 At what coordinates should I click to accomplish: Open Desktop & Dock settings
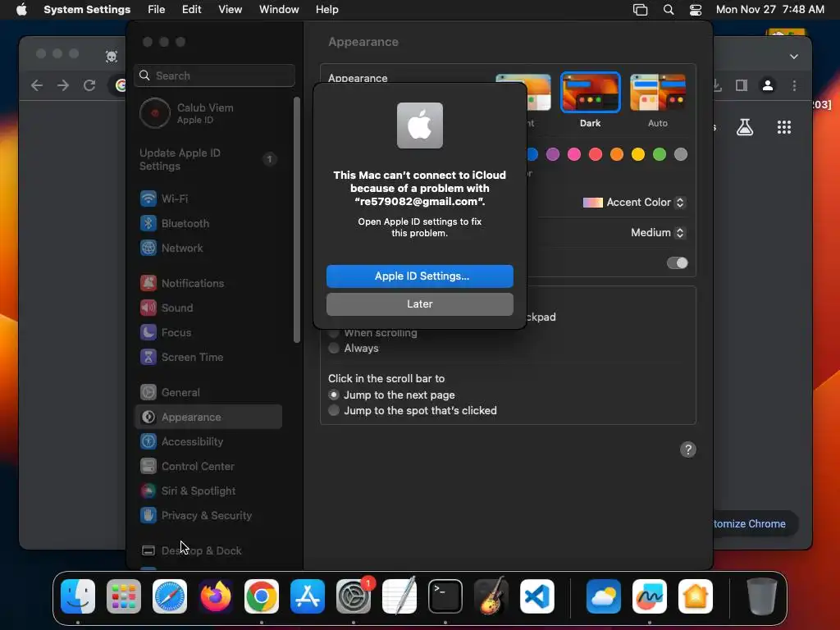[x=208, y=550]
